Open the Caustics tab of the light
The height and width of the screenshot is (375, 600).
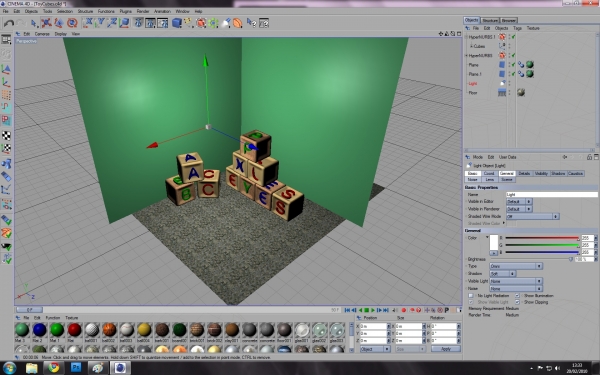(576, 173)
